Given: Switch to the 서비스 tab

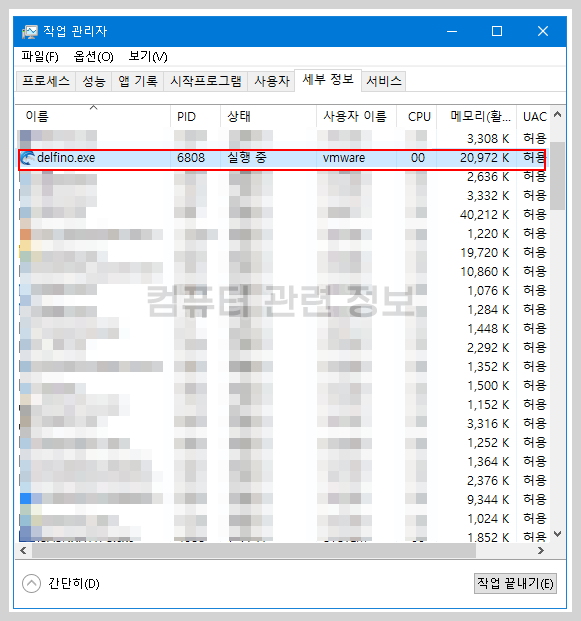Looking at the screenshot, I should pyautogui.click(x=384, y=81).
